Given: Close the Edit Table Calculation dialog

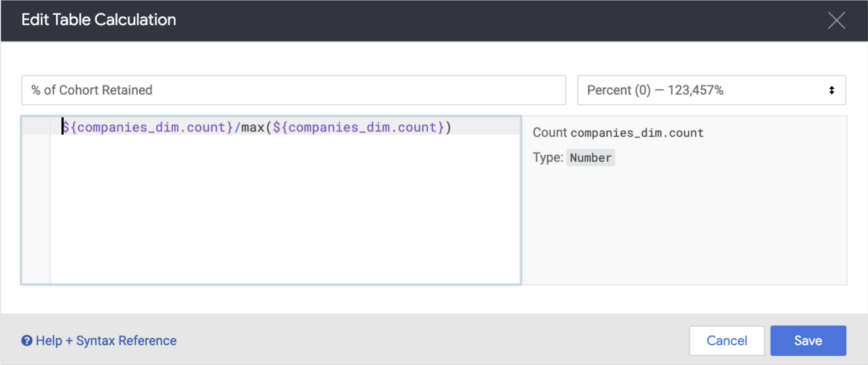Looking at the screenshot, I should [836, 20].
